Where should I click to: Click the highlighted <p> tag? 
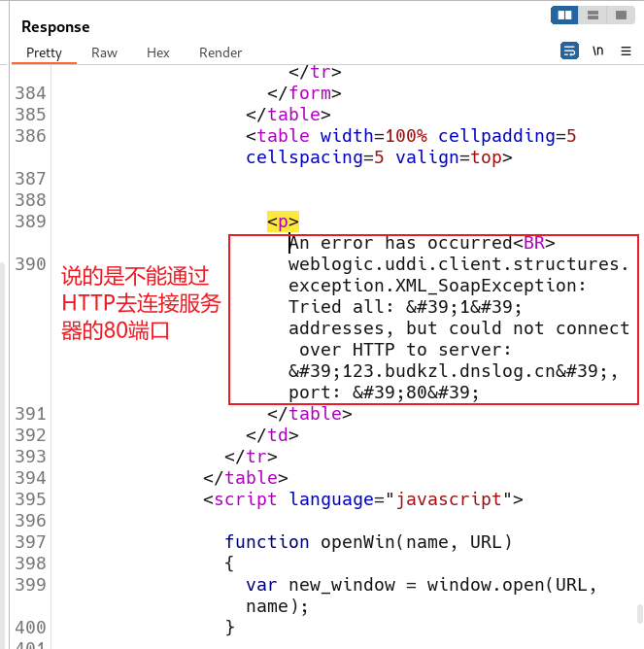[283, 222]
